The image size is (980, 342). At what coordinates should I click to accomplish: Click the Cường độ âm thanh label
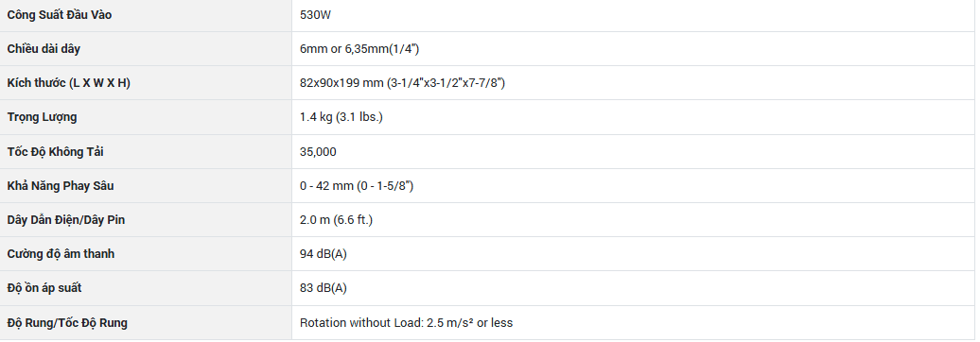coord(61,254)
